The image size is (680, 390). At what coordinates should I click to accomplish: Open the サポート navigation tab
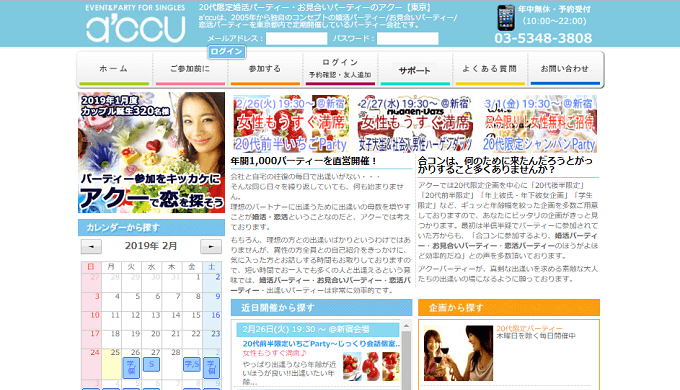click(415, 69)
